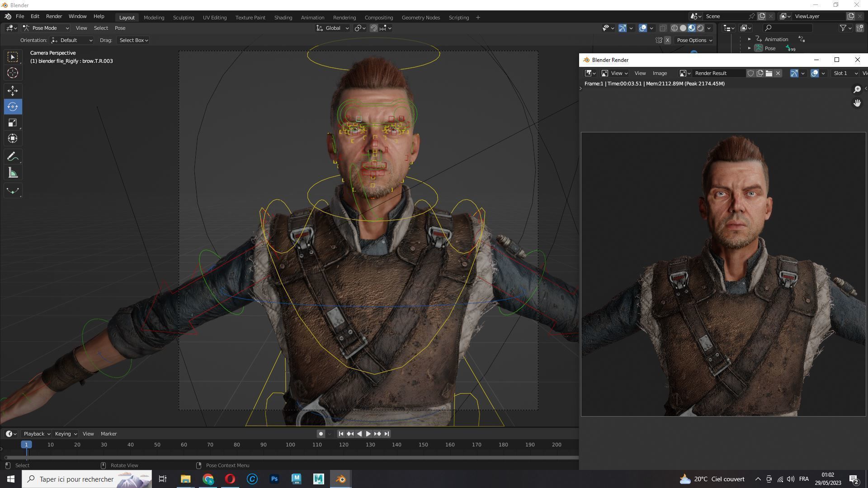The height and width of the screenshot is (488, 868).
Task: Switch to the Shading workspace tab
Action: pos(283,18)
